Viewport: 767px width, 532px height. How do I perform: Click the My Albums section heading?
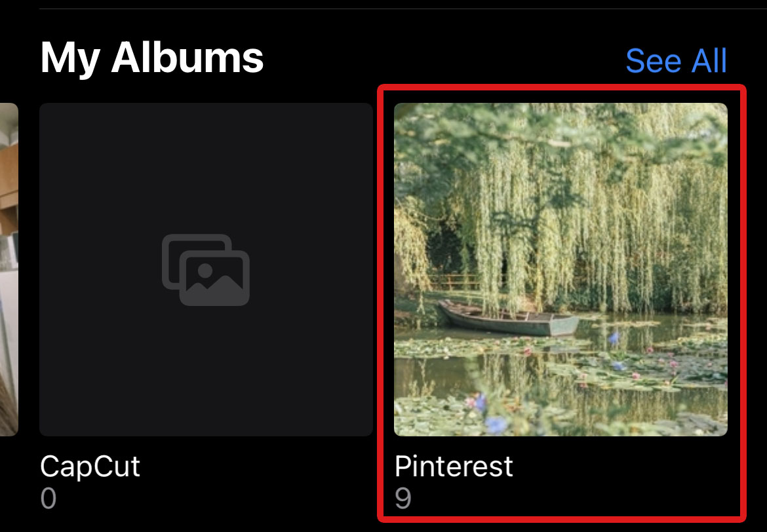[151, 58]
